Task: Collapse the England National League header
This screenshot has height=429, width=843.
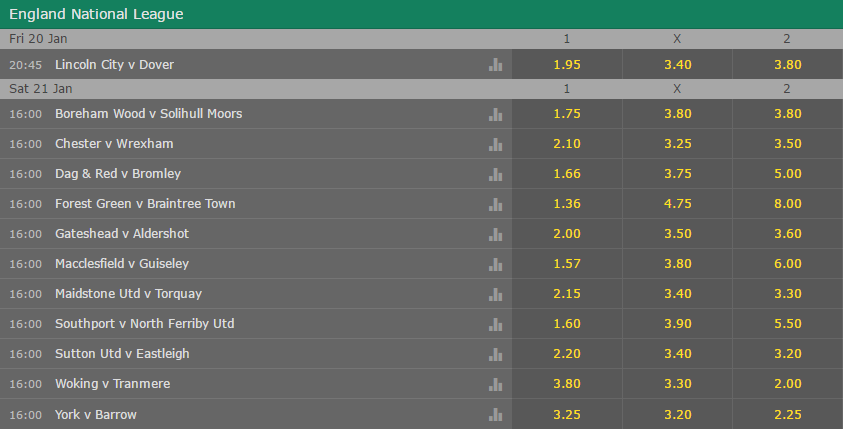Action: click(x=422, y=14)
